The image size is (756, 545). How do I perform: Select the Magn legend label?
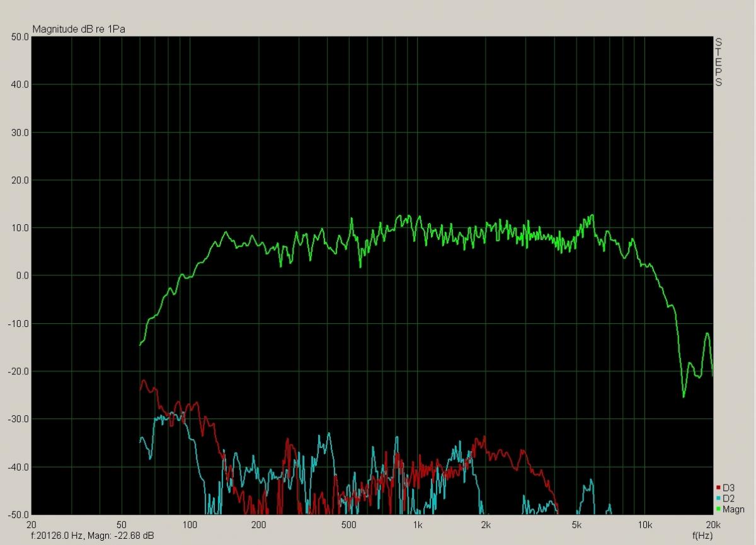click(x=733, y=509)
